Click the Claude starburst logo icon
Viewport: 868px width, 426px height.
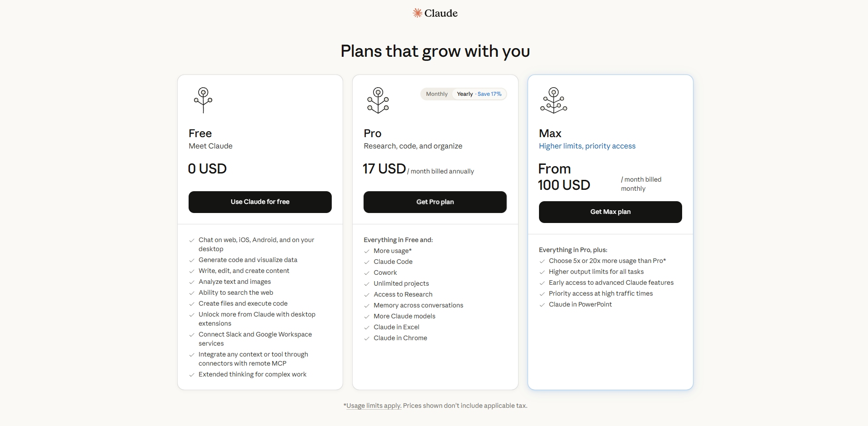pyautogui.click(x=417, y=13)
